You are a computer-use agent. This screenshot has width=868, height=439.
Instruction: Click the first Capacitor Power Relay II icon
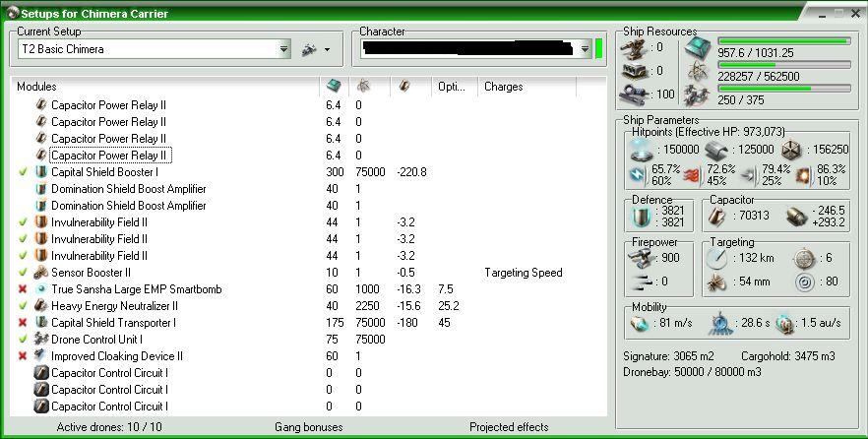coord(41,104)
